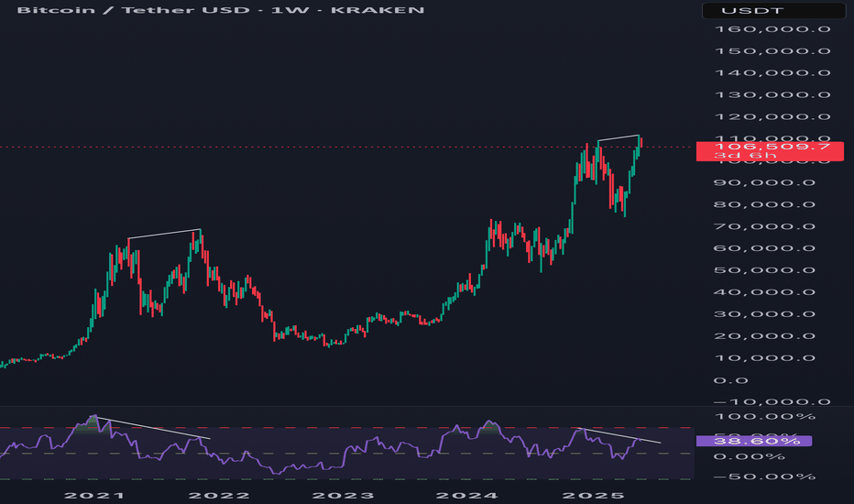The height and width of the screenshot is (504, 854).
Task: Click the 70,000.0 price axis label
Action: (765, 226)
